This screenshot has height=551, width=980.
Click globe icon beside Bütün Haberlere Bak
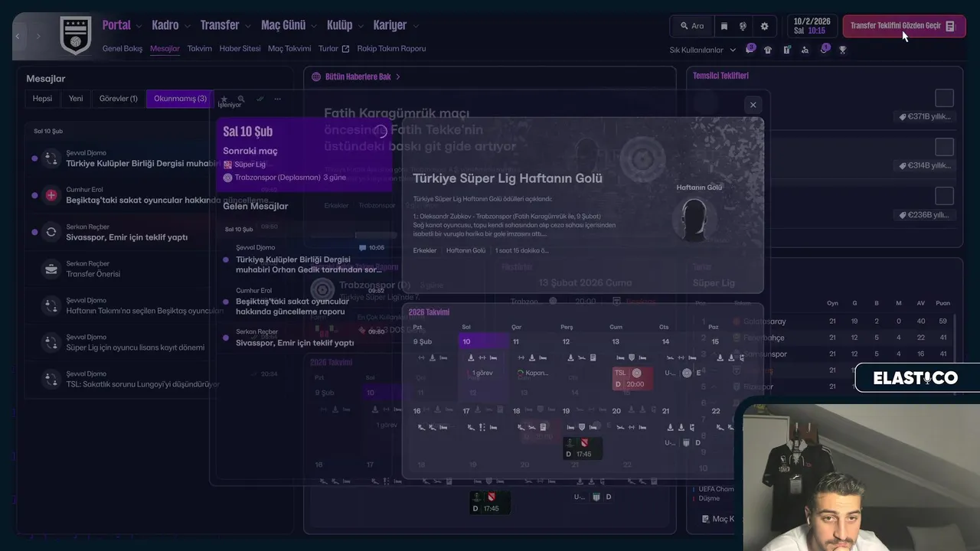(316, 77)
